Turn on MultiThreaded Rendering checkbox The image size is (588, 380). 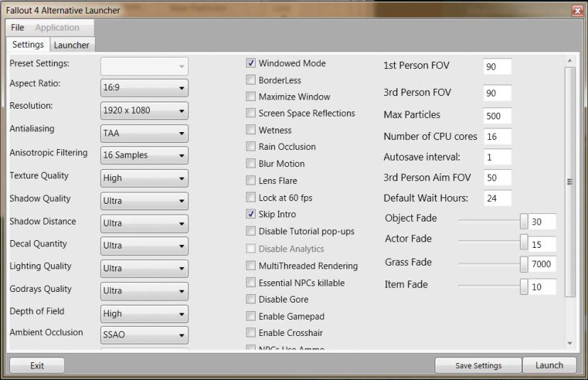tap(251, 266)
